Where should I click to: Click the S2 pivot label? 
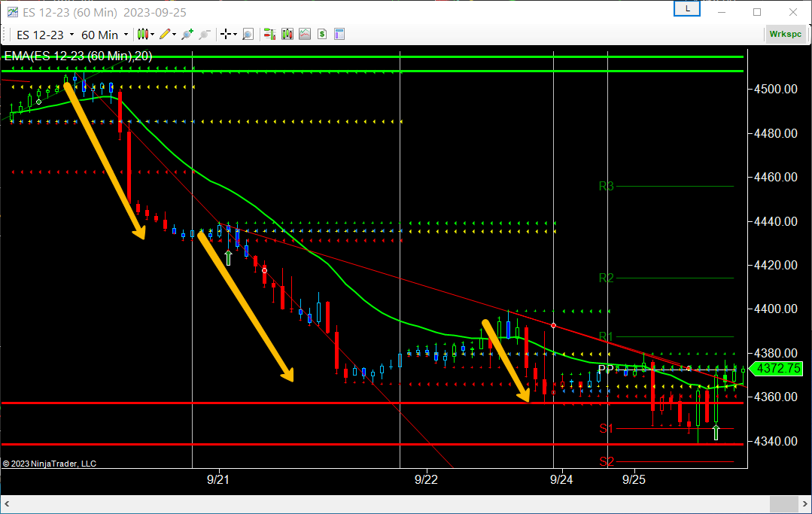607,461
